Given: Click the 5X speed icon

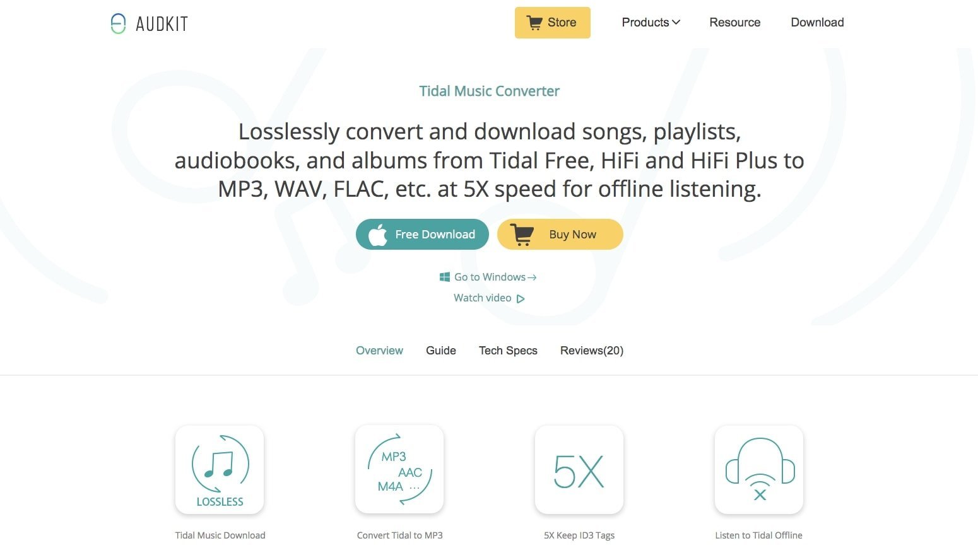Looking at the screenshot, I should (579, 470).
